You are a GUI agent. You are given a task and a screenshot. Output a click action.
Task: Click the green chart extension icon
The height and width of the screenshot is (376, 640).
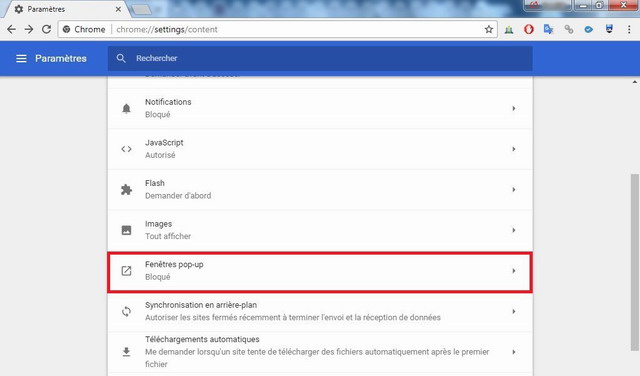[x=509, y=29]
